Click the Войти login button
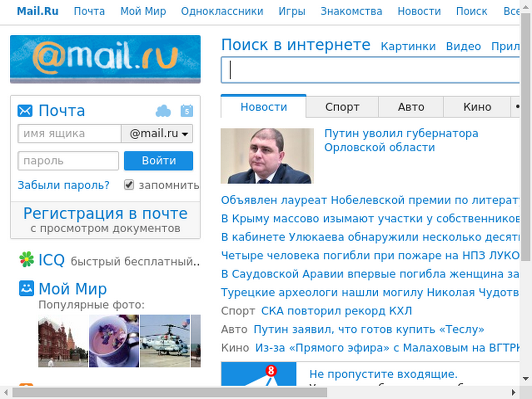Screen dimensions: 532x399 point(158,161)
